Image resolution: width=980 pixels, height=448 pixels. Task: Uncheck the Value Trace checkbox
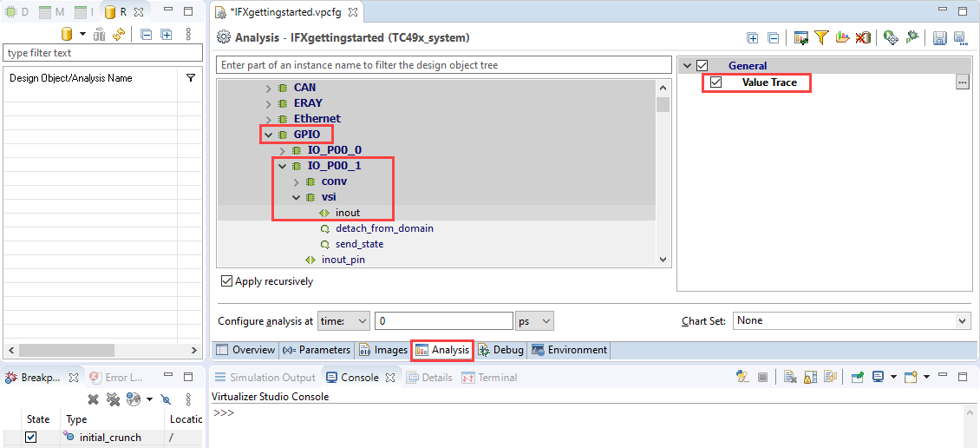[716, 82]
